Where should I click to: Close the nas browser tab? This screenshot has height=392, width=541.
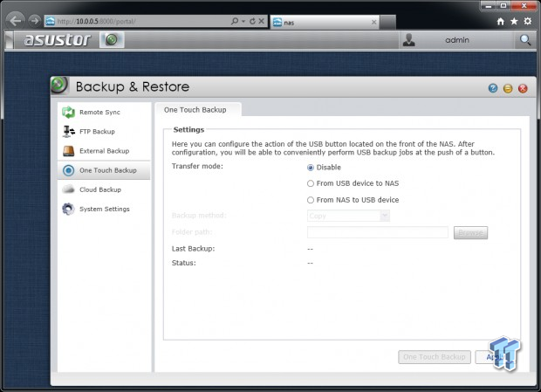[x=374, y=22]
